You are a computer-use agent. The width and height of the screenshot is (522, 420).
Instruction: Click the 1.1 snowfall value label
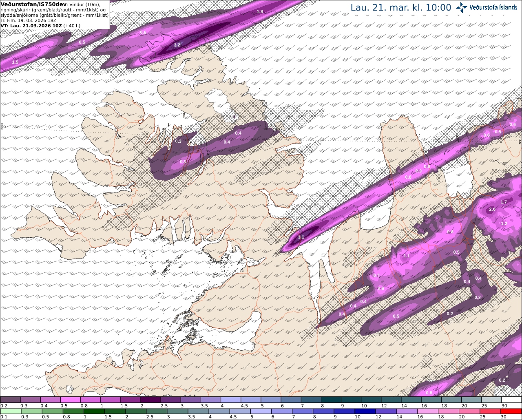(407, 256)
